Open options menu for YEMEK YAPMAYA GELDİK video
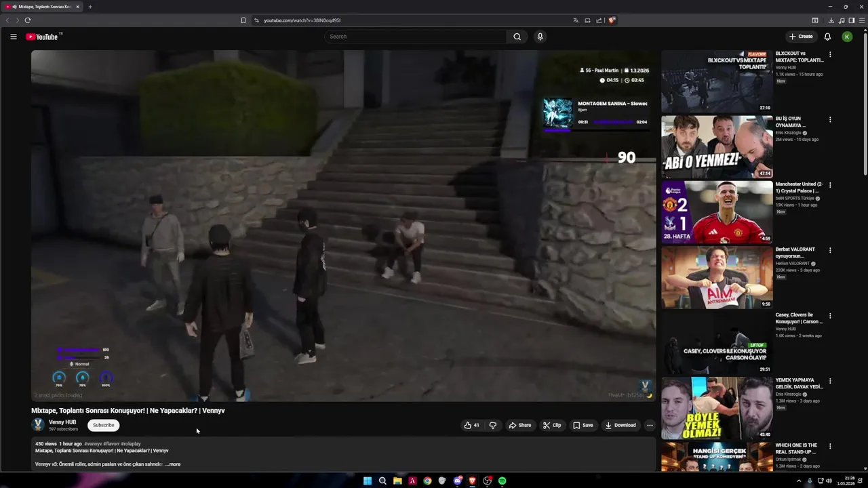Viewport: 868px width, 488px height. tap(830, 381)
